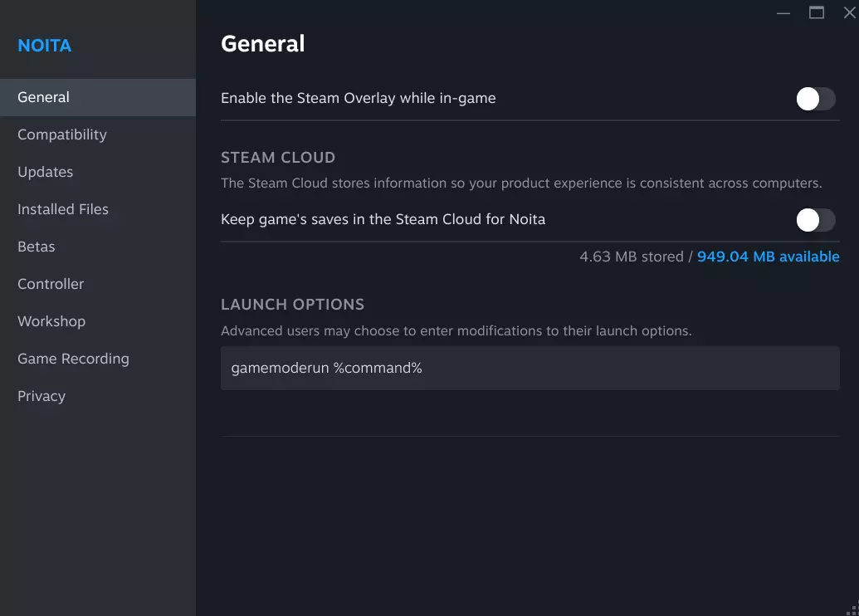
Task: Enable the Steam Overlay toggle
Action: (815, 99)
